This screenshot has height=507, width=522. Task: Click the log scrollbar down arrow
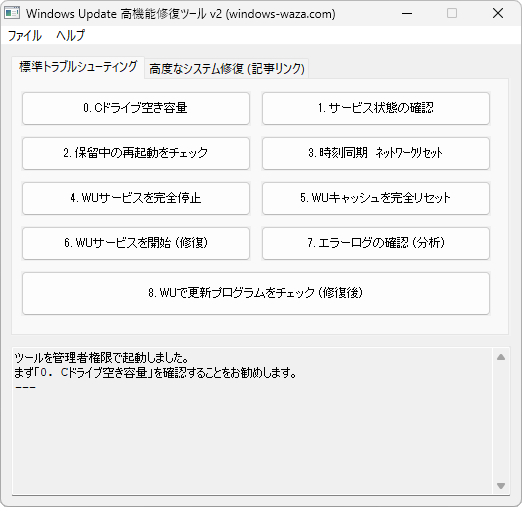pos(501,485)
